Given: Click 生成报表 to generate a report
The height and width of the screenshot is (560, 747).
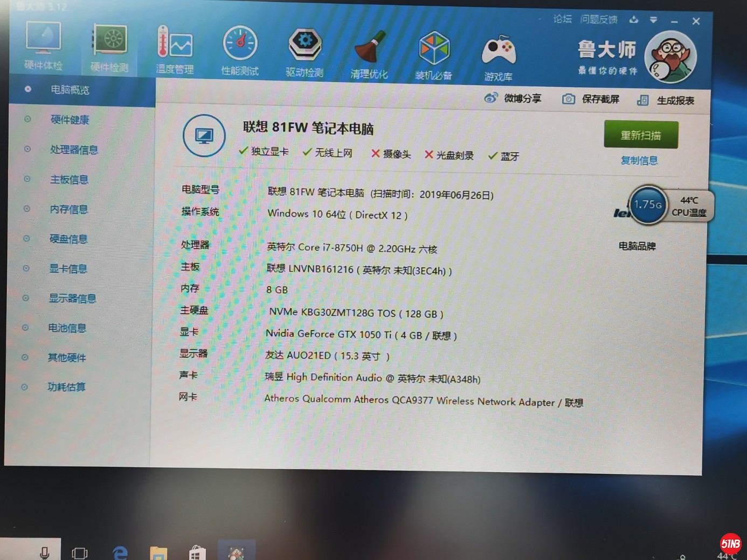Looking at the screenshot, I should click(666, 100).
